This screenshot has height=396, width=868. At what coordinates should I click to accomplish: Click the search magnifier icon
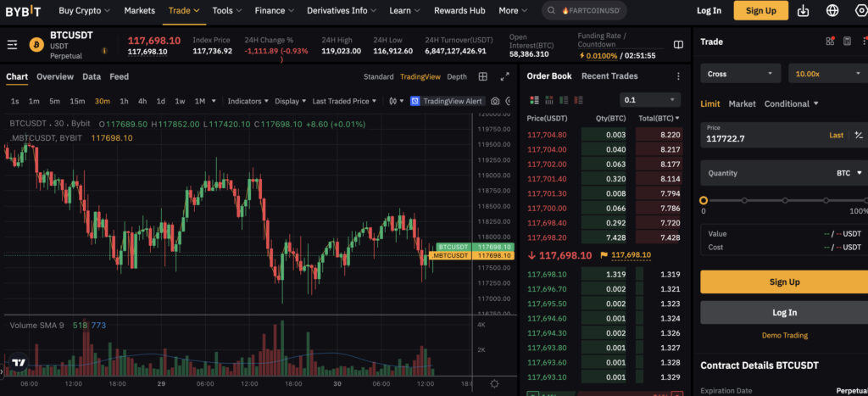pos(551,10)
